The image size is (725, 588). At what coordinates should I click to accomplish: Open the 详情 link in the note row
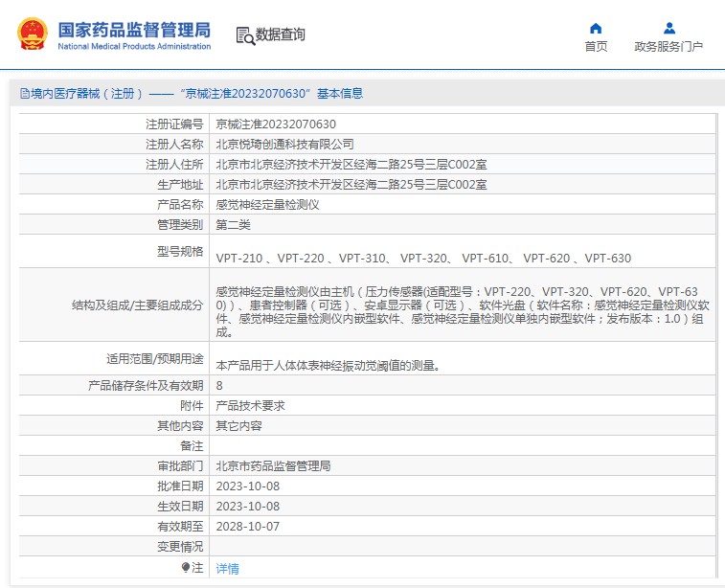click(x=227, y=568)
